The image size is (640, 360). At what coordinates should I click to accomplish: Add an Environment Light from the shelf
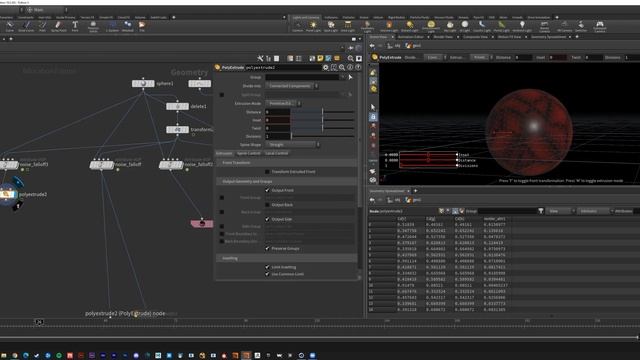(431, 27)
